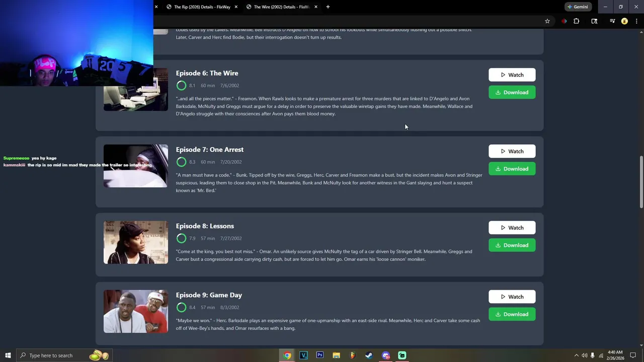644x362 pixels.
Task: Open Vegas Pro from the taskbar
Action: coord(303,355)
